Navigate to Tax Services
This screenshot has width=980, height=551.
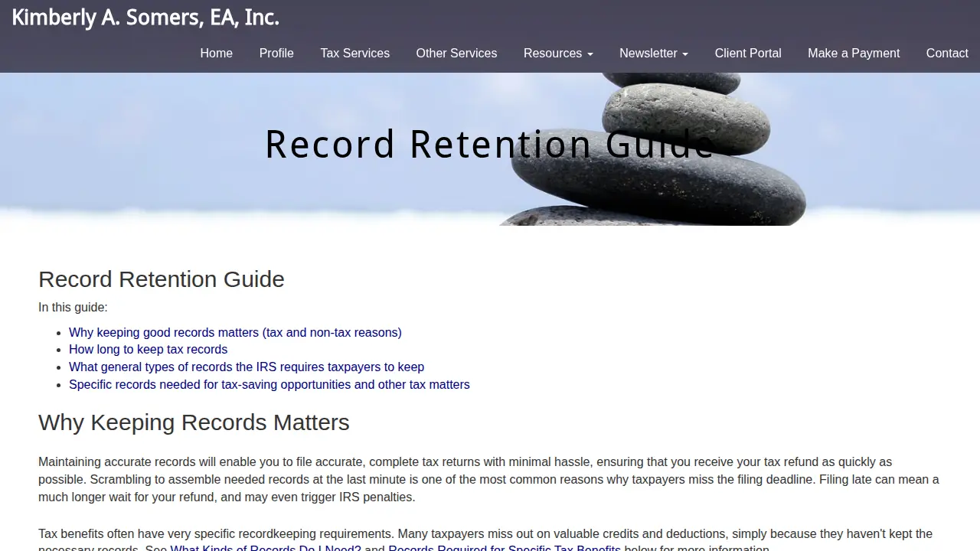[355, 54]
